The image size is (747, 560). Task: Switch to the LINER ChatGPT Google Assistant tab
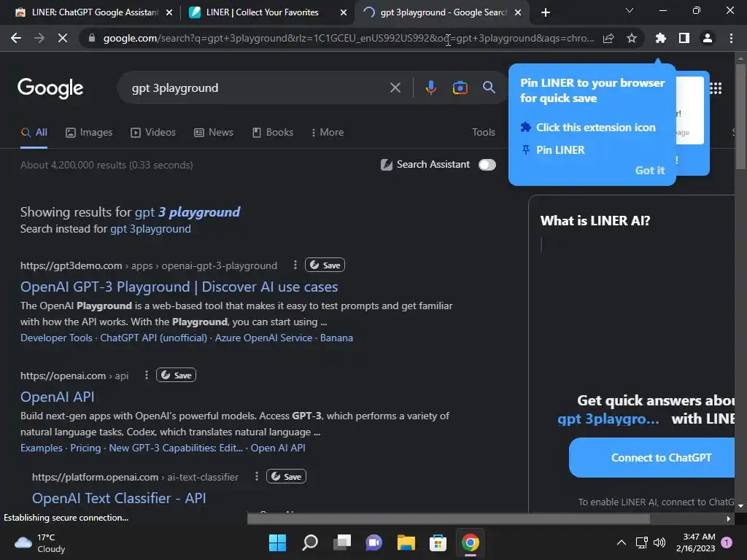pos(87,12)
